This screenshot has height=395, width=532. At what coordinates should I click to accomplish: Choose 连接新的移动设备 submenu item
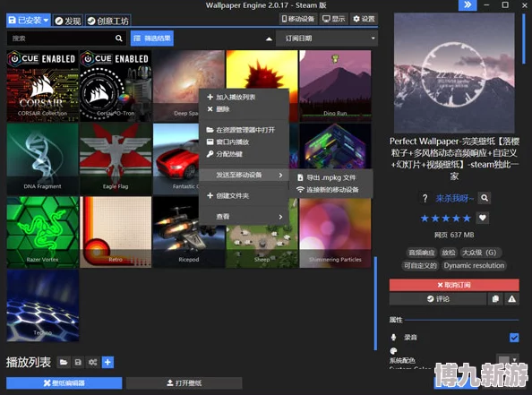[x=330, y=190]
